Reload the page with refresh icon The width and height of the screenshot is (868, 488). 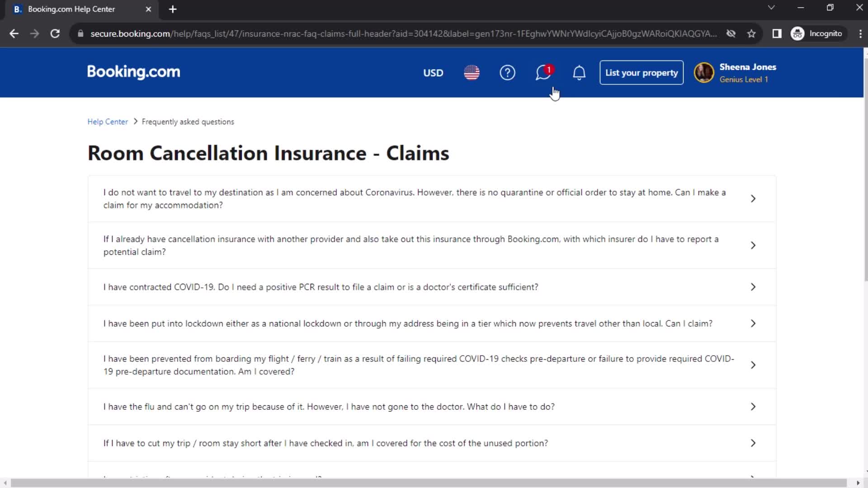point(55,33)
